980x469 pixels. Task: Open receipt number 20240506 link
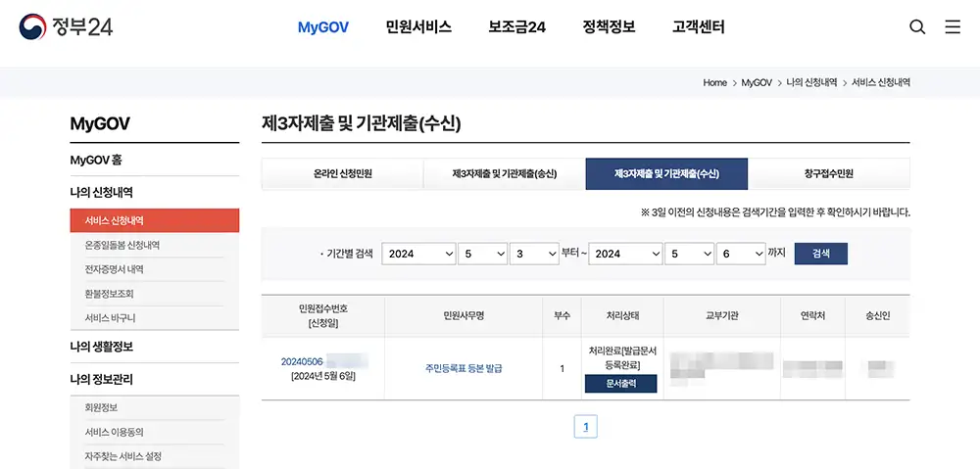[x=302, y=361]
